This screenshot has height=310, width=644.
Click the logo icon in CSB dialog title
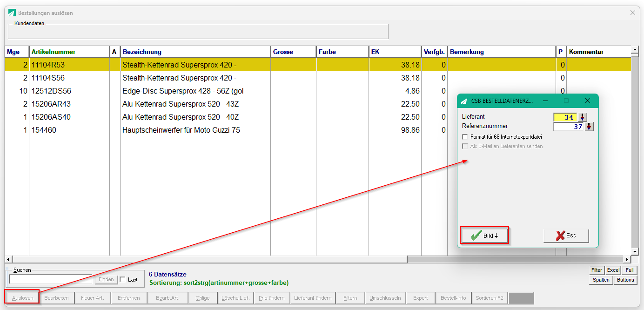464,101
